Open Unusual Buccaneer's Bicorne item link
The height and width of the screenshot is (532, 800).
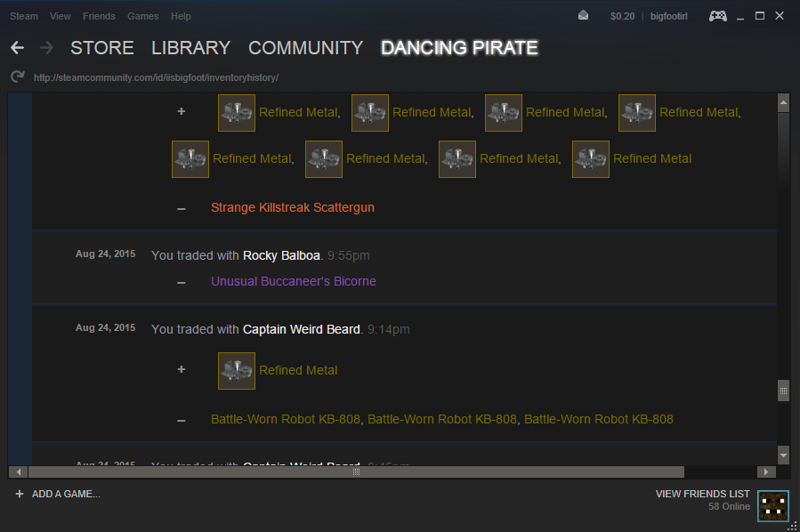[x=293, y=281]
